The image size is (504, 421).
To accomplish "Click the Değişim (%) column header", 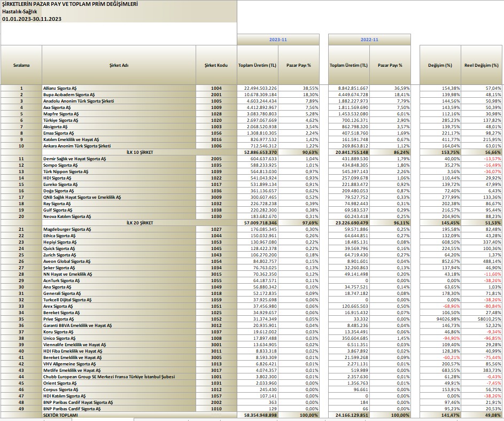I will coord(440,65).
